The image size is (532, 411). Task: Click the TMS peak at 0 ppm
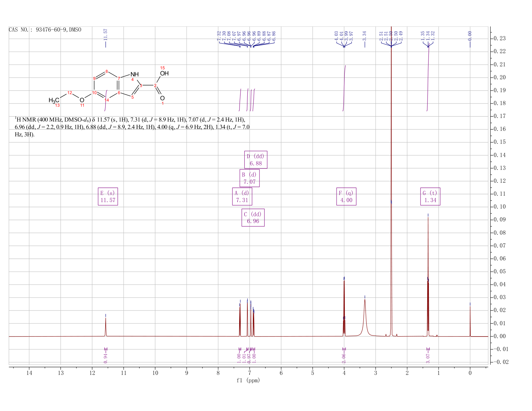470,321
